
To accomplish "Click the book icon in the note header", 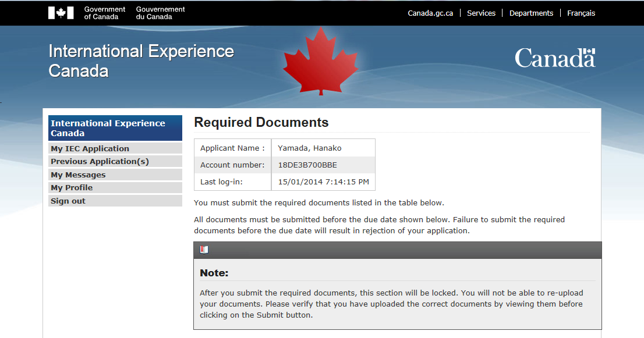I will coord(204,250).
